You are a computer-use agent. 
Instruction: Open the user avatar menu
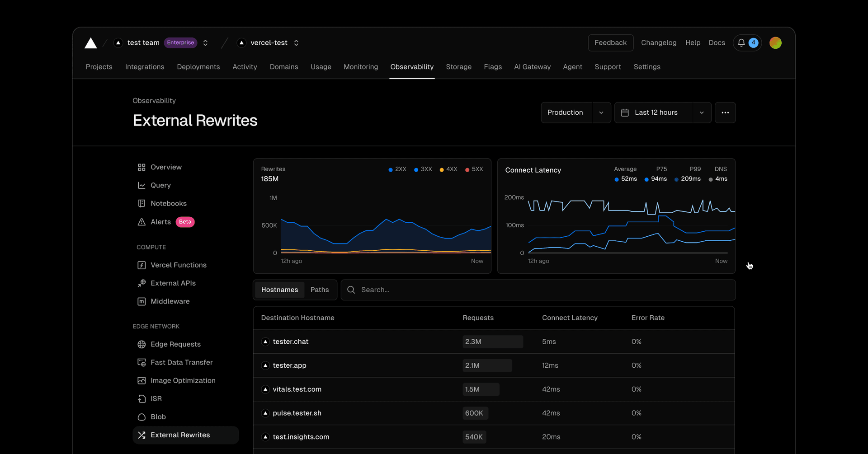tap(775, 43)
